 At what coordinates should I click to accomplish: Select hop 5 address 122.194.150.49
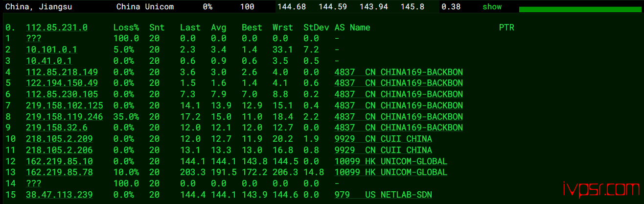point(62,83)
